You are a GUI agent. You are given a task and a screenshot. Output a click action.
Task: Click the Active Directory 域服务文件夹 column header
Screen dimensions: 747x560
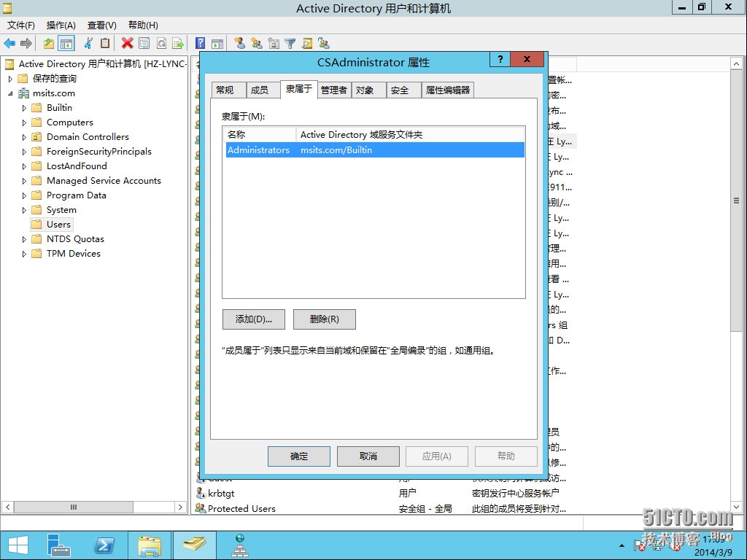tap(410, 135)
